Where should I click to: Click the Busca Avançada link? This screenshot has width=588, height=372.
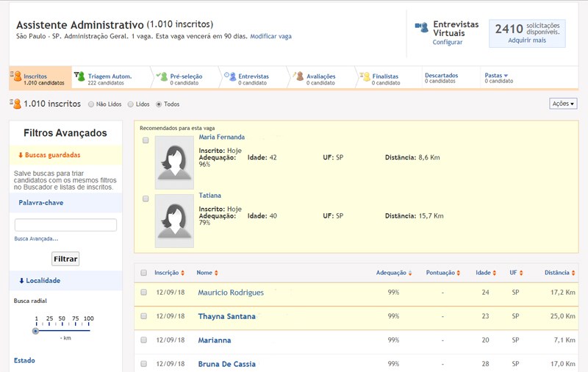click(36, 238)
